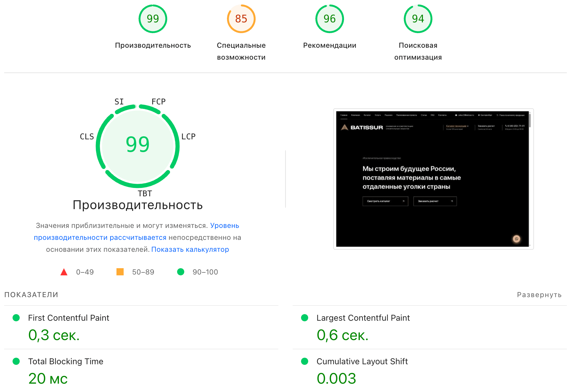
Task: Click the 20 мс value
Action: pos(48,379)
